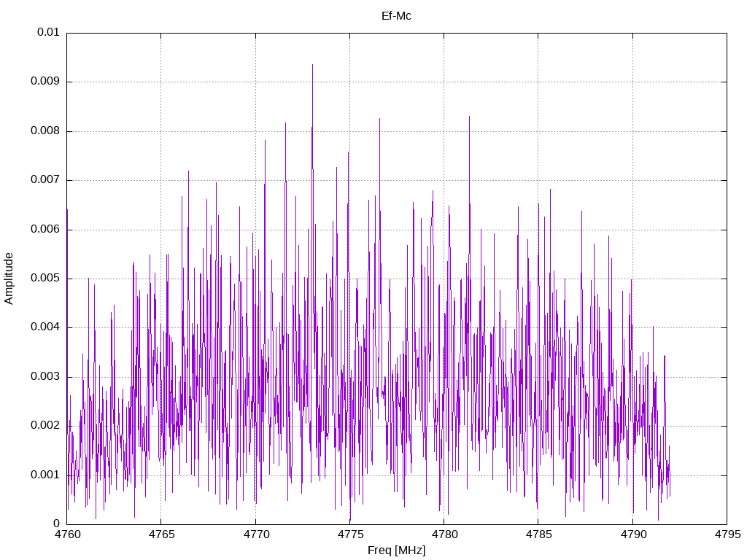
Task: Click the Freq [MHz] x-axis label
Action: tap(396, 550)
